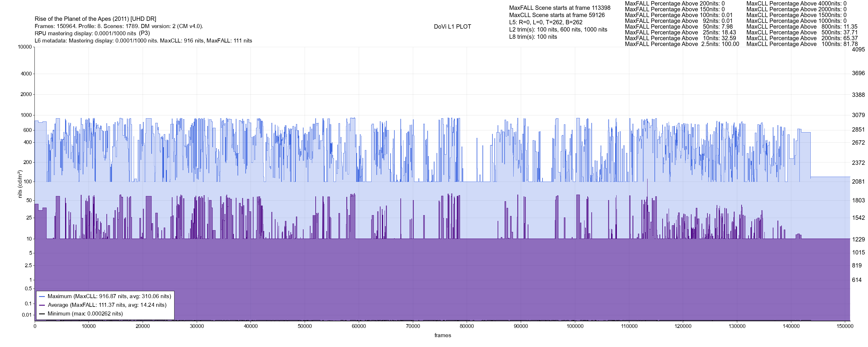This screenshot has height=347, width=868.
Task: Click the MaxCLL Percentage Above 100nits line
Action: (802, 44)
